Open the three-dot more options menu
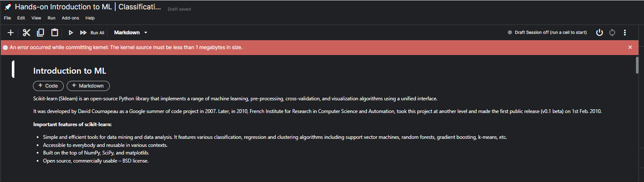Image resolution: width=644 pixels, height=182 pixels. coord(625,33)
